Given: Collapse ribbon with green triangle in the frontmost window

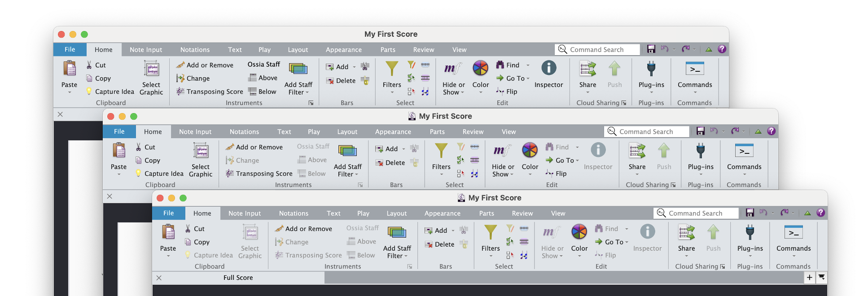Looking at the screenshot, I should click(807, 213).
